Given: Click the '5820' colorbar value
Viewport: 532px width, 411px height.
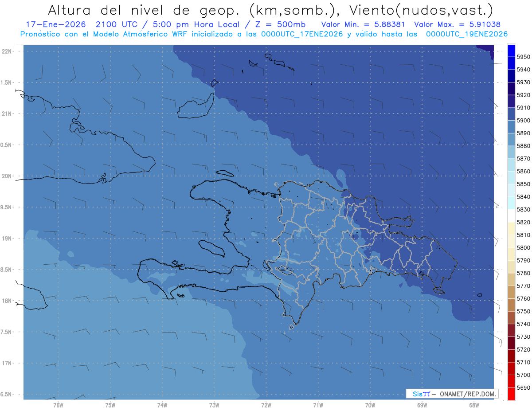Looking at the screenshot, I should tap(524, 222).
